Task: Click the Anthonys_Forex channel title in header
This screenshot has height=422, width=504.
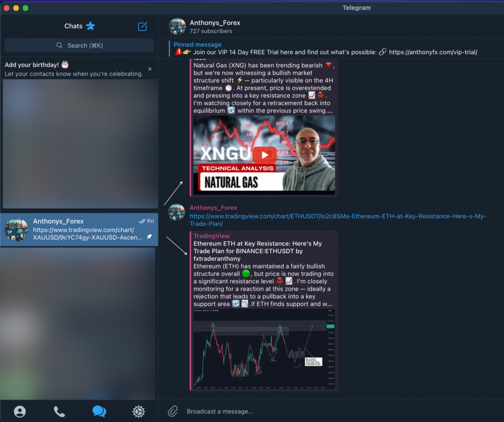Action: pyautogui.click(x=215, y=23)
